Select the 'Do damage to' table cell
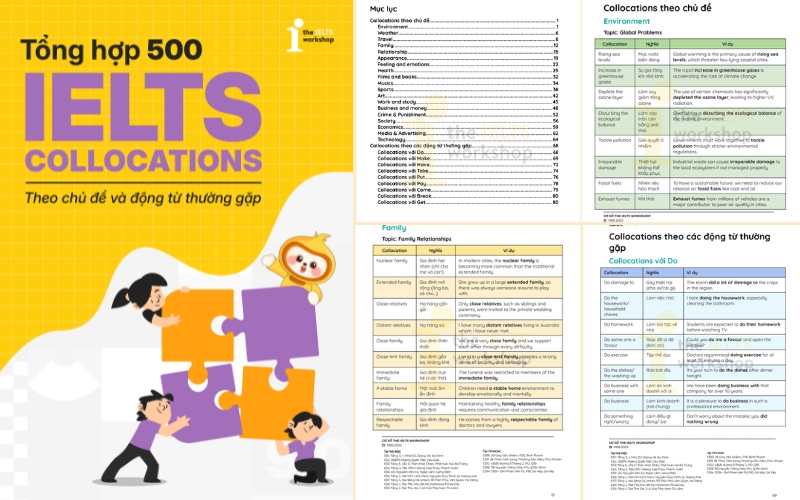This screenshot has width=800, height=500. [621, 285]
